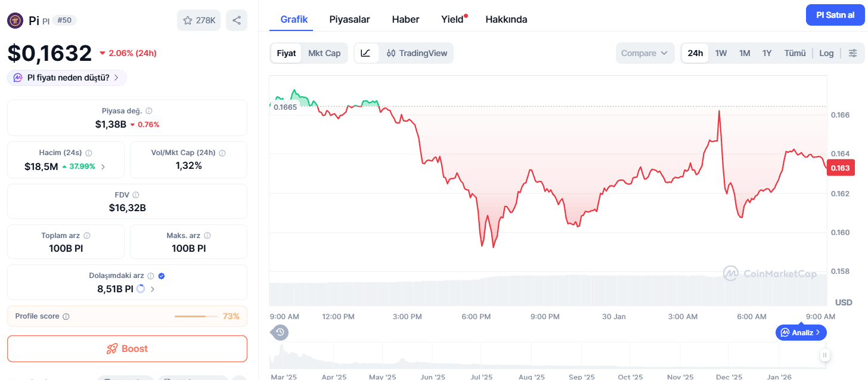Select Fiyat chart mode
Screen dimensions: 868x380
tap(286, 53)
